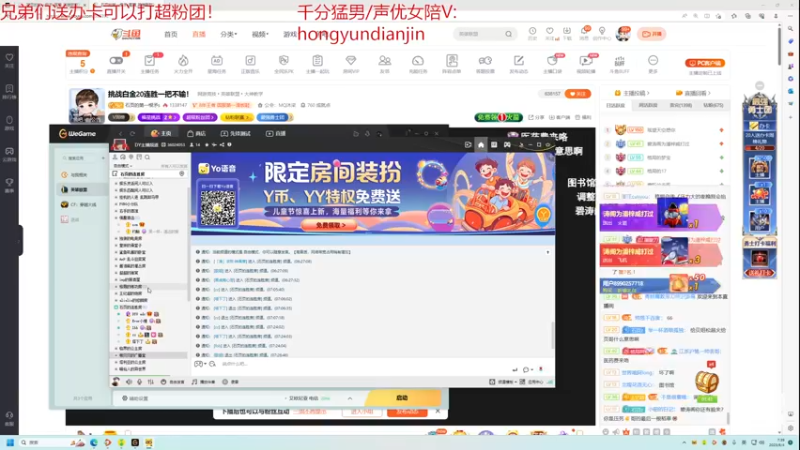Image resolution: width=800 pixels, height=450 pixels.
Task: Open the video playback icon in toolbar
Action: (586, 63)
